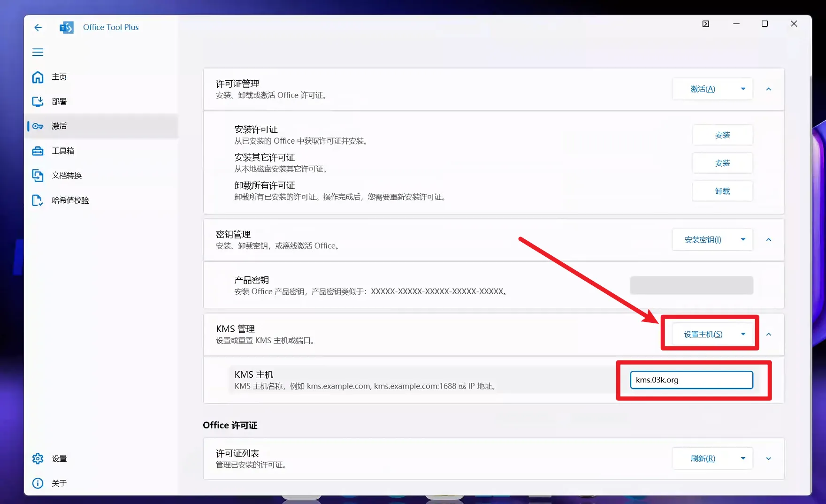Click the 刷新(R) button
The image size is (826, 504).
point(703,459)
